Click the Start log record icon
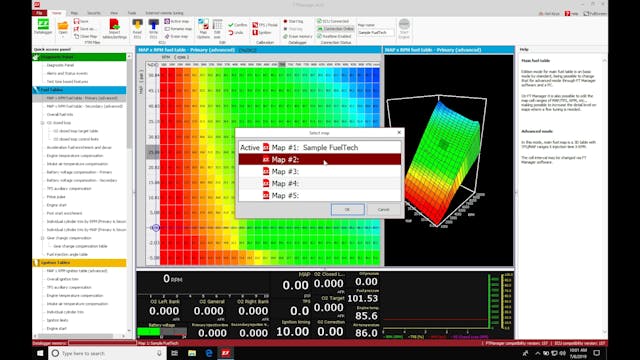Viewport: 640px width, 360px height. [285, 21]
